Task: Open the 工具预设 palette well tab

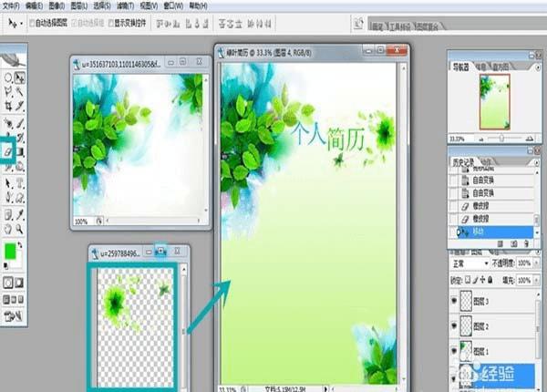Action: click(x=400, y=26)
